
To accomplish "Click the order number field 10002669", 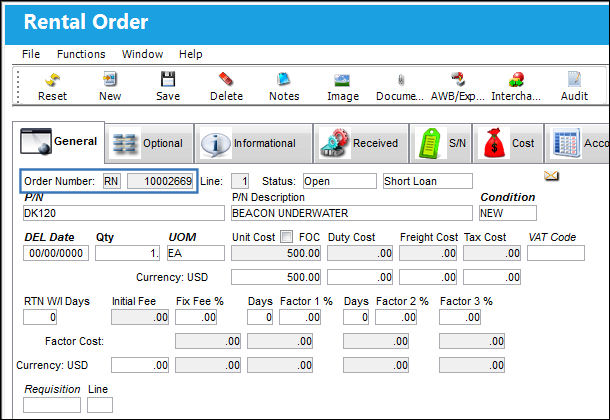I will pyautogui.click(x=160, y=181).
